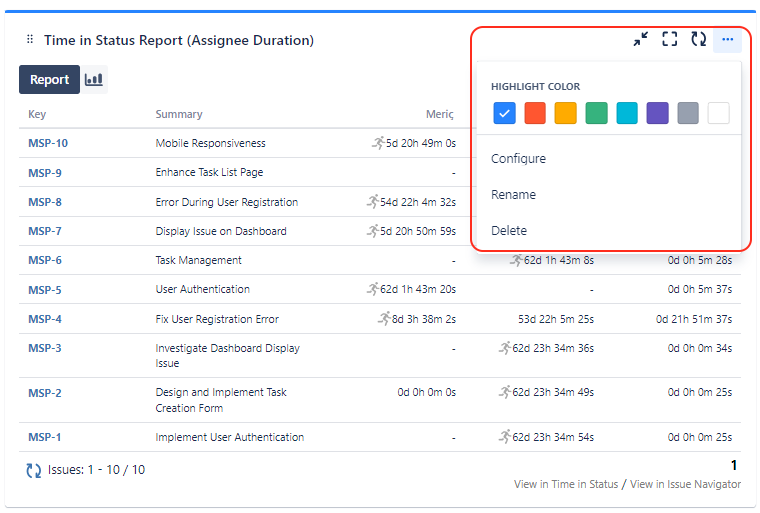The width and height of the screenshot is (760, 513).
Task: Choose Rename in the gadget menu
Action: pyautogui.click(x=513, y=195)
